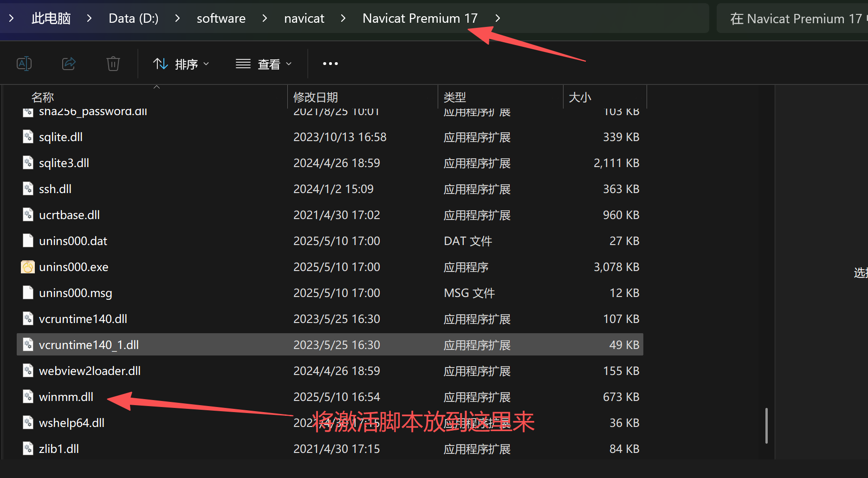Viewport: 868px width, 478px height.
Task: Select the webview2loader.dll file
Action: pyautogui.click(x=90, y=371)
